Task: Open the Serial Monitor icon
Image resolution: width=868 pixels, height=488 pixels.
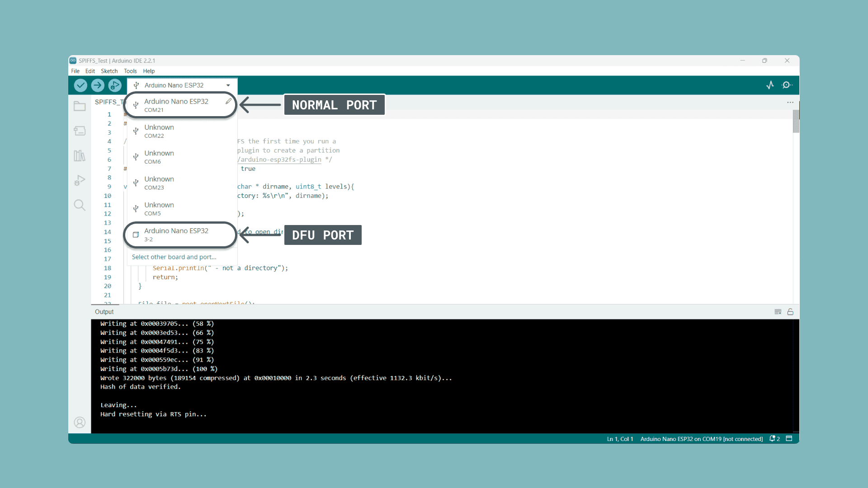Action: tap(787, 85)
